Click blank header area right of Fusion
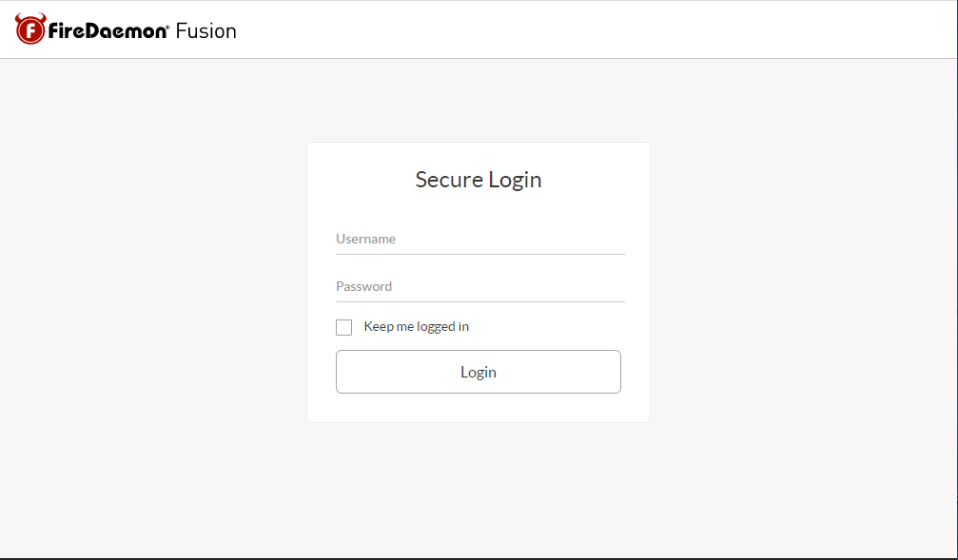 click(590, 30)
